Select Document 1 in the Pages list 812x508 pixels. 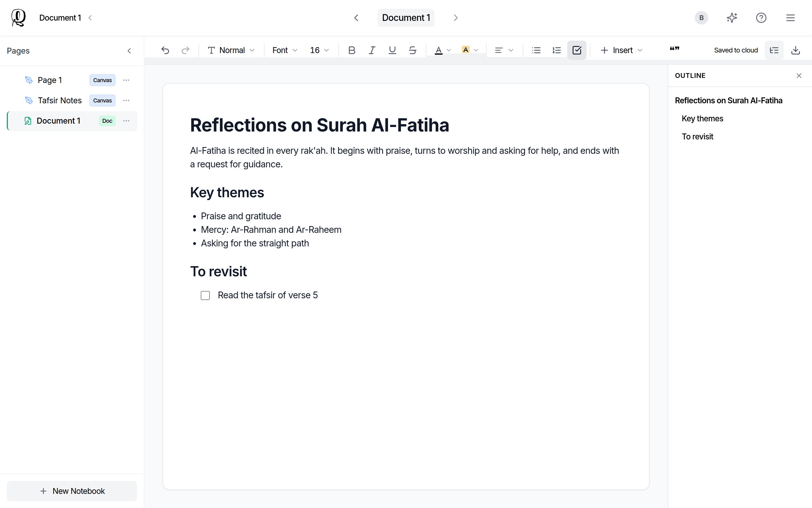click(x=72, y=121)
